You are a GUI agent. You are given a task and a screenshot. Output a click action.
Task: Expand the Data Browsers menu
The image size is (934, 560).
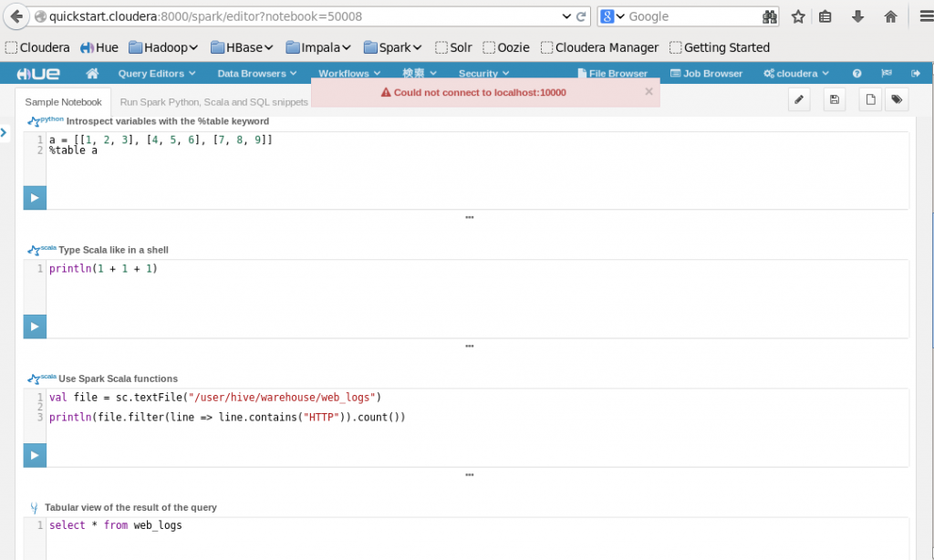click(256, 73)
